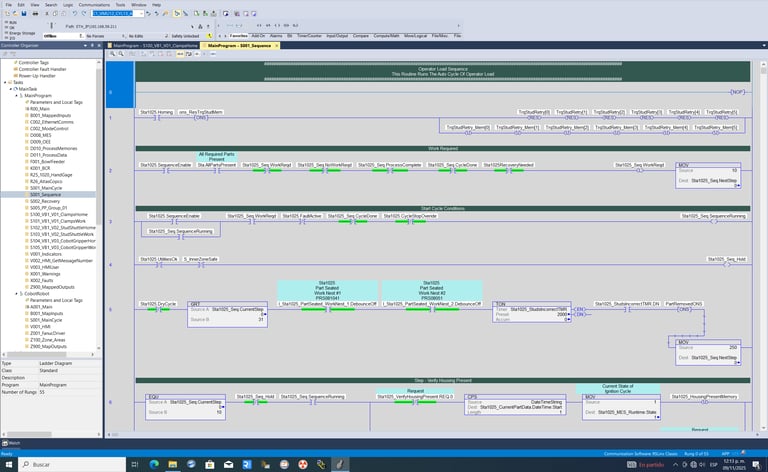Screen dimensions: 768x472
Task: Select S002_Recovery routine in tree
Action: [x=45, y=201]
